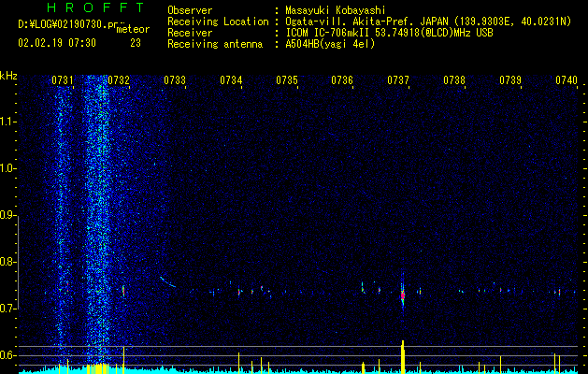Click the 1.1 kHz frequency axis label
The width and height of the screenshot is (588, 374).
[x=8, y=122]
